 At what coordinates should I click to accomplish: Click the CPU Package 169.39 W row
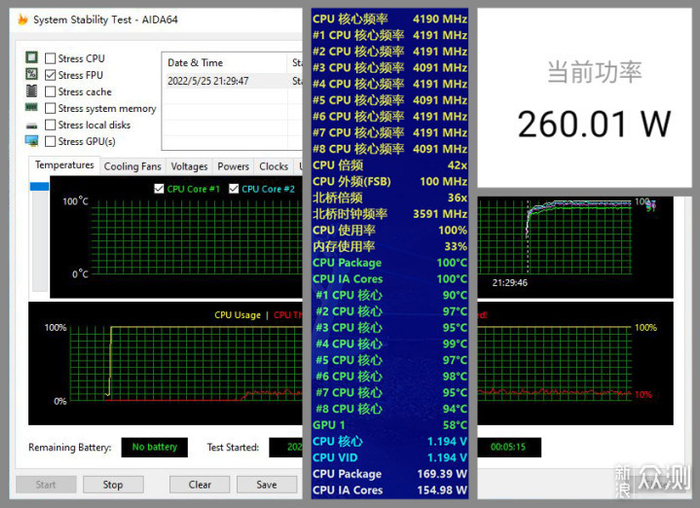[x=390, y=474]
